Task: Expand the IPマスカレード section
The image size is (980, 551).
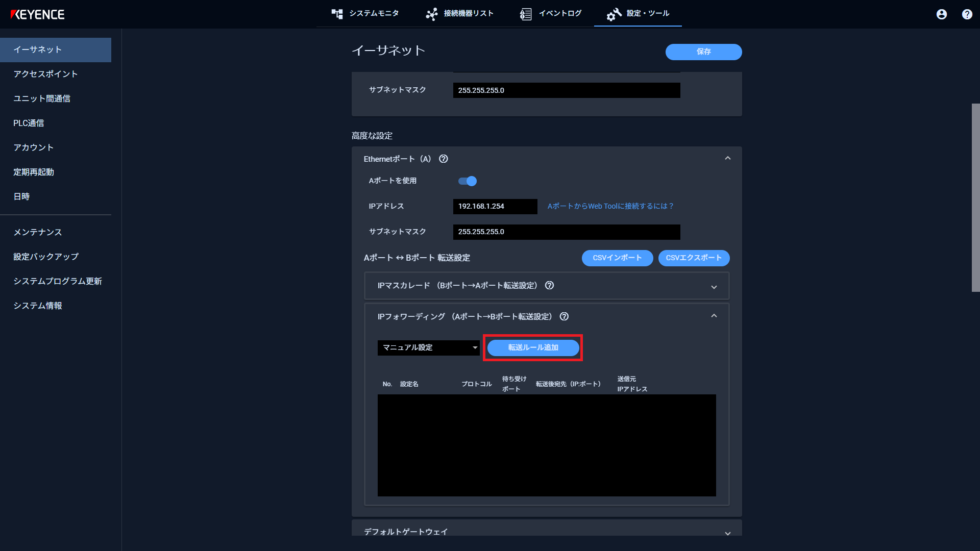Action: click(714, 287)
